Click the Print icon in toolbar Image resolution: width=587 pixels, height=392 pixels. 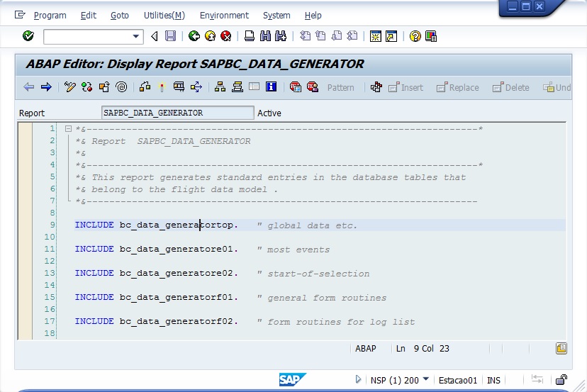(x=250, y=36)
